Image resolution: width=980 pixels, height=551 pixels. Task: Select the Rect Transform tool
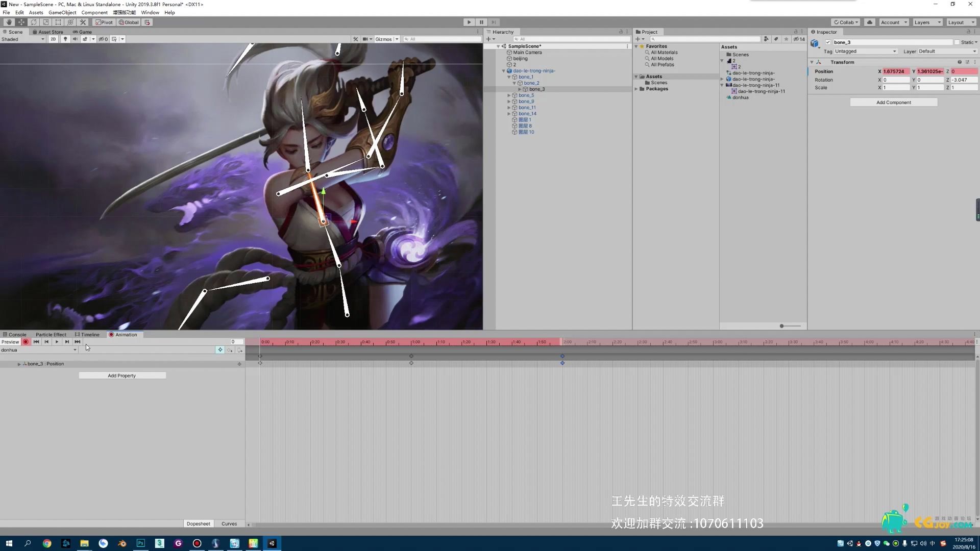(58, 22)
